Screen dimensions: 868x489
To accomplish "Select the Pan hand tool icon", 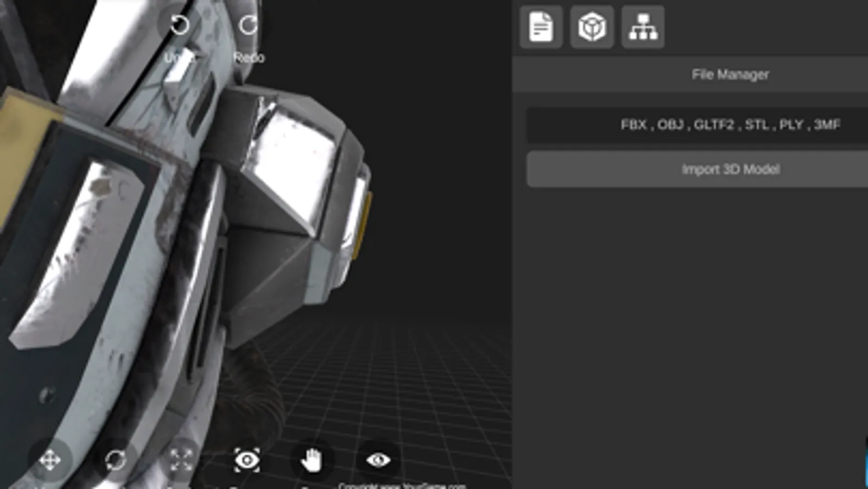I will tap(312, 461).
